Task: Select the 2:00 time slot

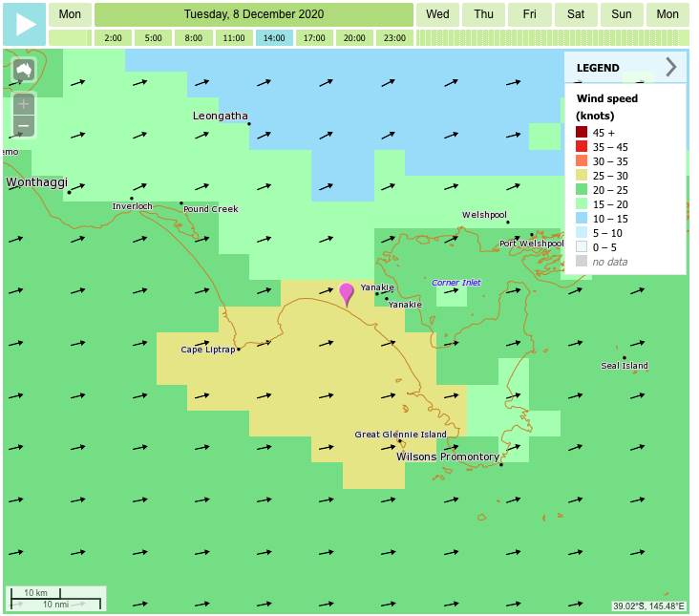Action: 113,38
